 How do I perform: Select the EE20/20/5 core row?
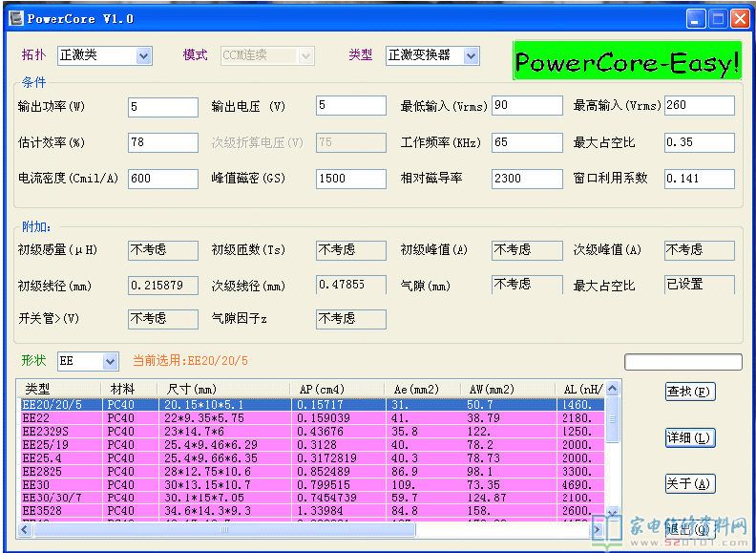tap(311, 405)
